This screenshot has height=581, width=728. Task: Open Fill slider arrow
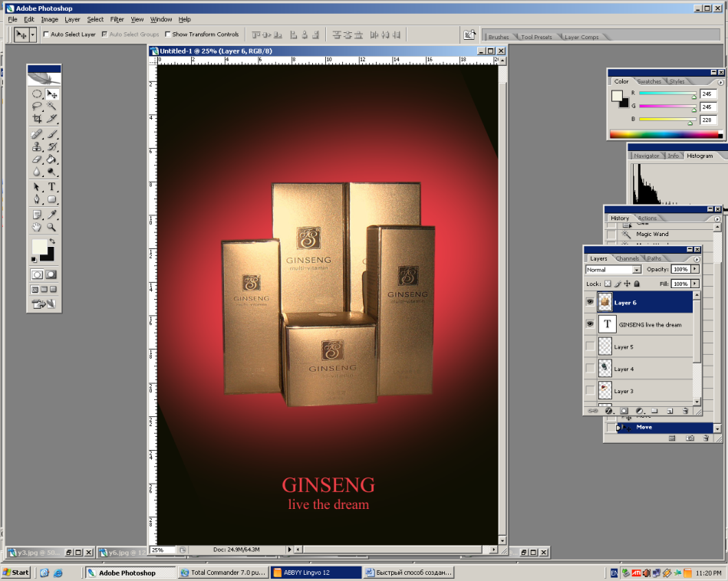[695, 284]
